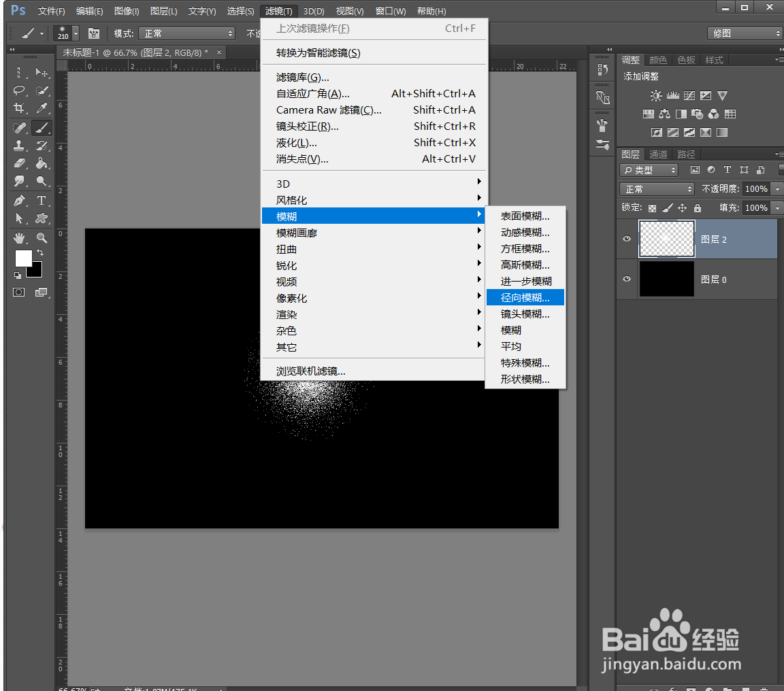Select the Brush tool in toolbox
The height and width of the screenshot is (691, 784).
point(42,128)
